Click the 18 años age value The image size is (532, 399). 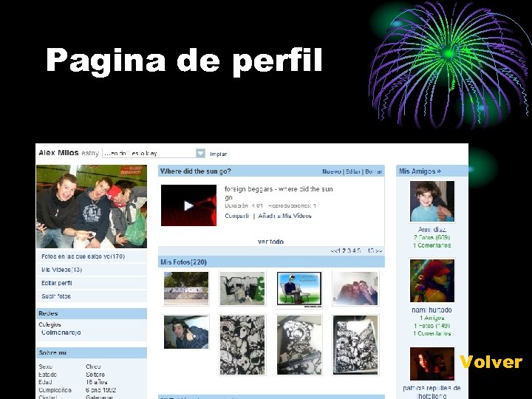pyautogui.click(x=96, y=382)
